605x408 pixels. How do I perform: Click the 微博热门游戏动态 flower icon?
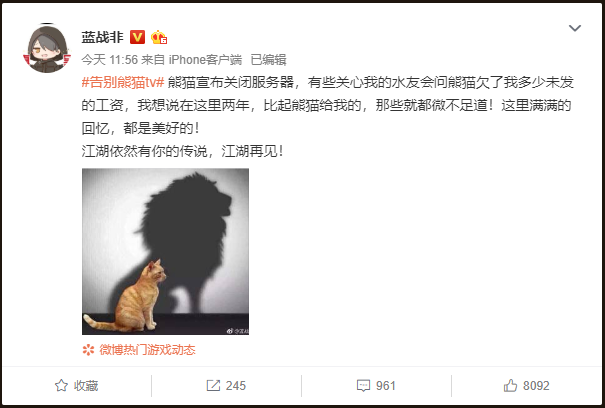click(88, 350)
